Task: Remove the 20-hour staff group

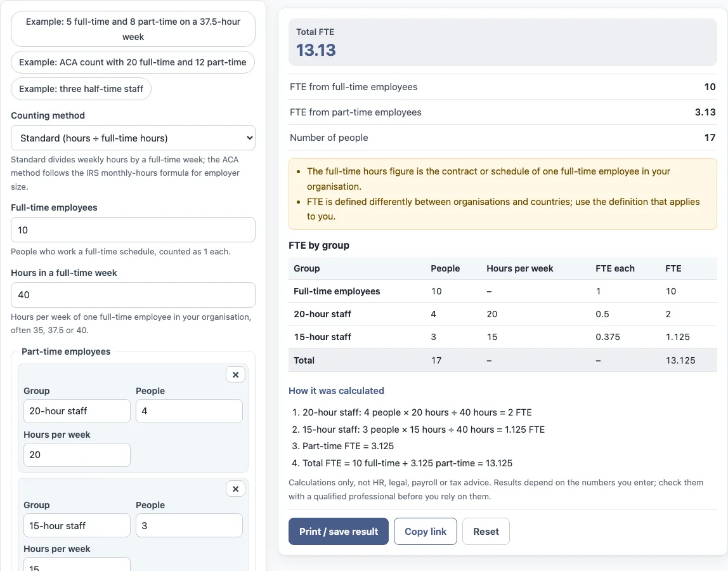Action: [x=235, y=374]
